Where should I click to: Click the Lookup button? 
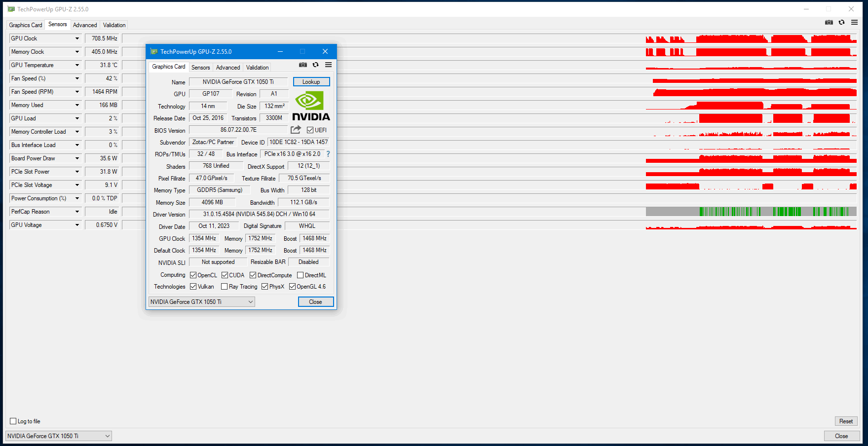pos(311,82)
